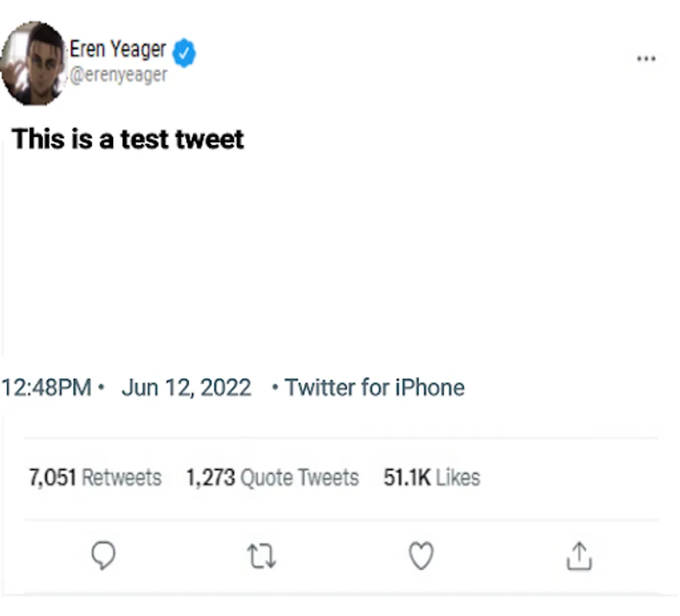Click the 7,051 retweet count number
This screenshot has height=616, width=680.
tap(52, 477)
